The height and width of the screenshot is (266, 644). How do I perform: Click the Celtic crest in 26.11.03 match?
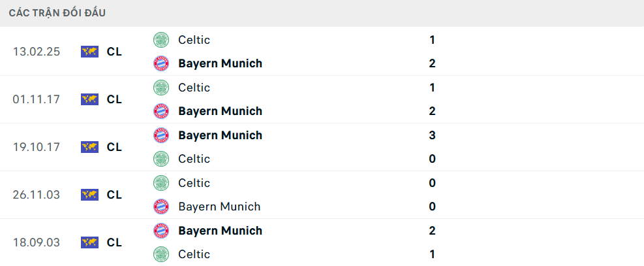[161, 183]
